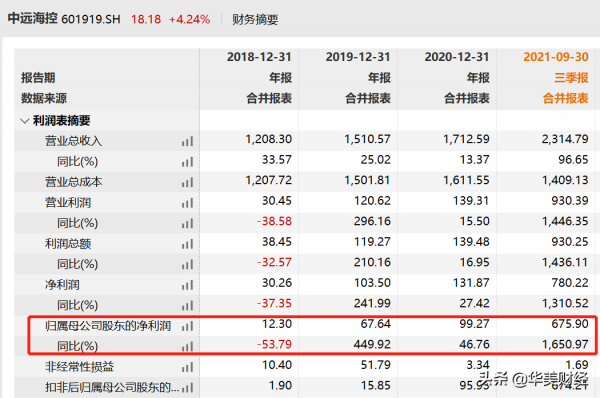Click the cost value 1,409.13
Viewport: 600px width, 398px height.
pos(565,180)
